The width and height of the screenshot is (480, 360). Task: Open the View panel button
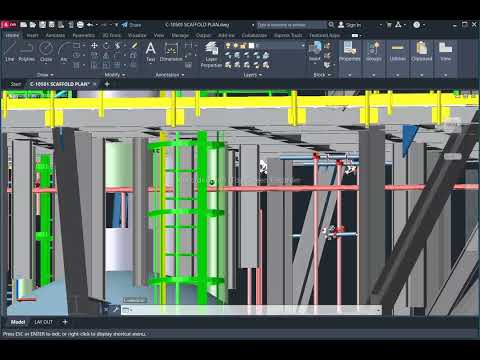(446, 51)
